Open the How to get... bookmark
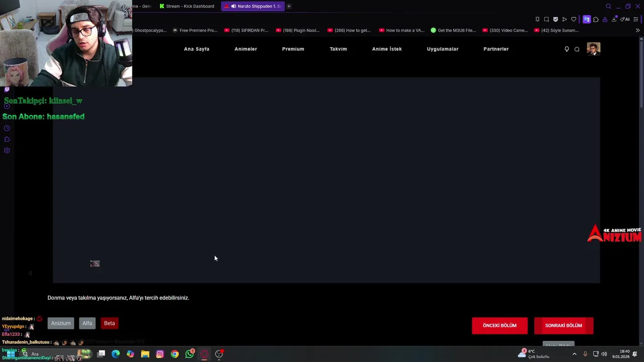Image resolution: width=644 pixels, height=362 pixels. [349, 30]
